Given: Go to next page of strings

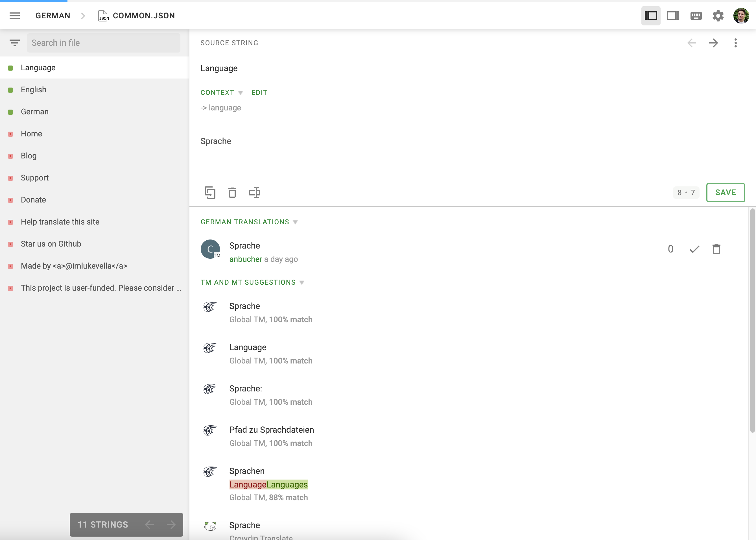Looking at the screenshot, I should [x=171, y=525].
